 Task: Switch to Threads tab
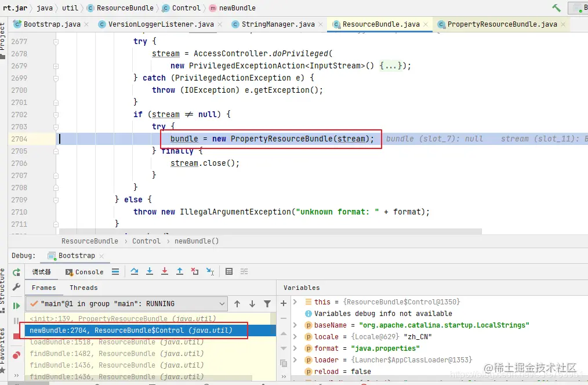coord(84,288)
